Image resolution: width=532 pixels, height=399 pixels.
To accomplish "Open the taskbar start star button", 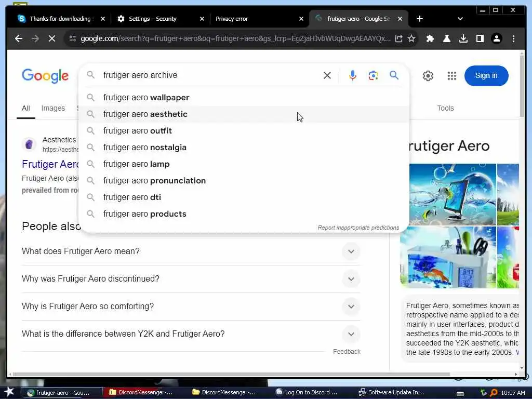I will [9, 392].
